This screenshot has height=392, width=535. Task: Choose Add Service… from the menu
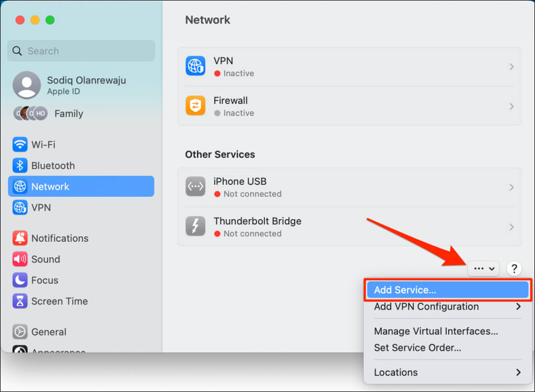click(x=448, y=290)
